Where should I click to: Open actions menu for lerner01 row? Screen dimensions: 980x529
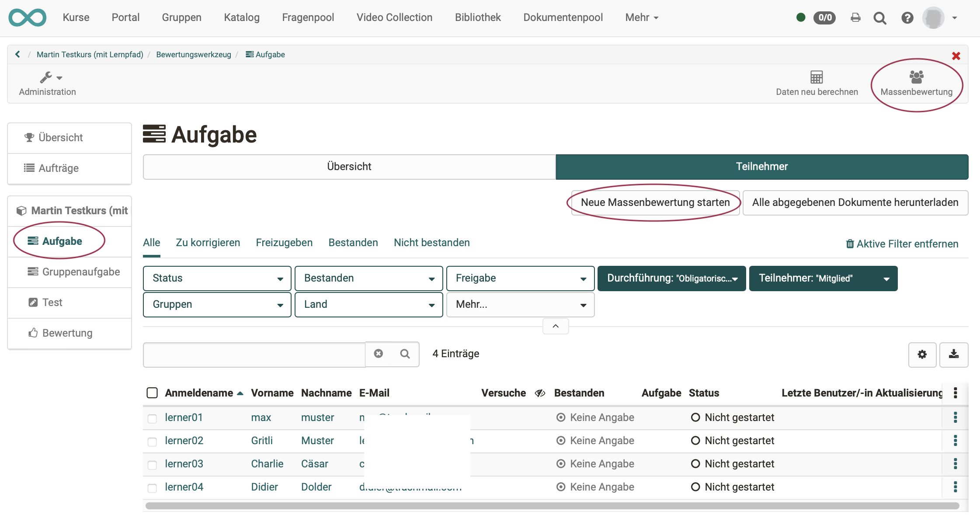coord(956,418)
